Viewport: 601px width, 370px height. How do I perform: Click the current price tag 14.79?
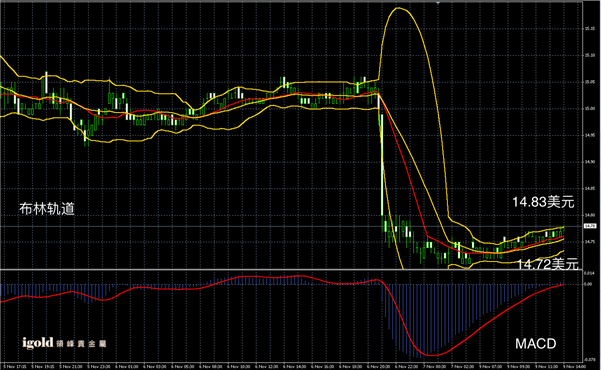coord(590,226)
